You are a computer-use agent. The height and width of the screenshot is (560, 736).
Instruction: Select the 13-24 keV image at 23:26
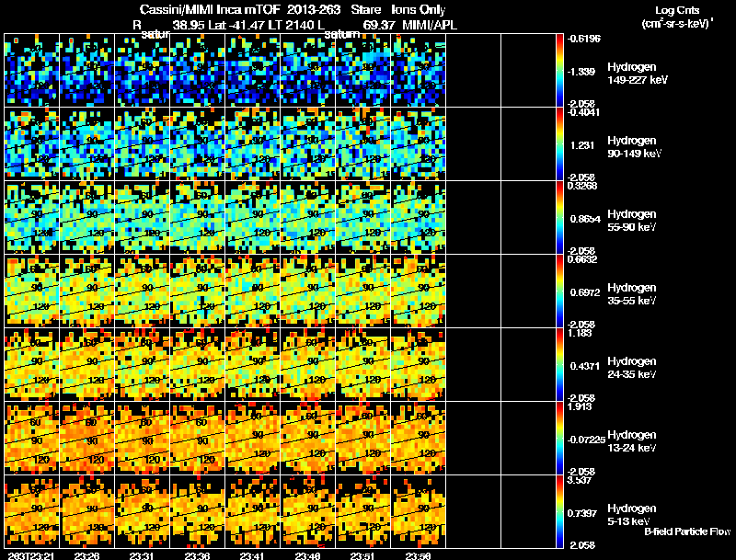tap(86, 439)
